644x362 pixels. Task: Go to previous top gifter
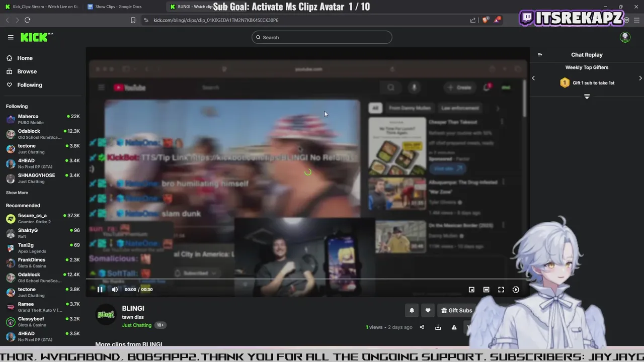[x=533, y=78]
